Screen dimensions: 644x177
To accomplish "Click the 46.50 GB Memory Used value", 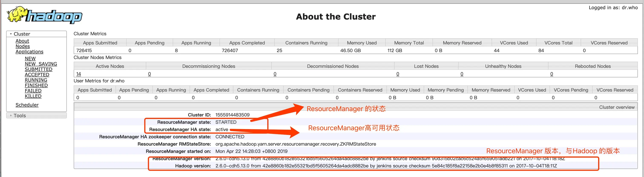I will point(351,51).
